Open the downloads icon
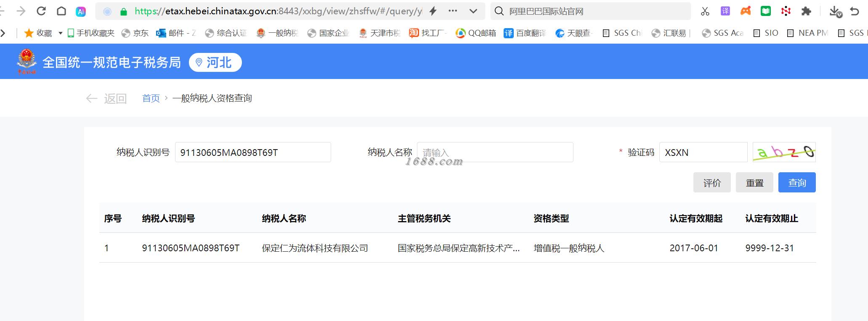Image resolution: width=868 pixels, height=321 pixels. (835, 12)
